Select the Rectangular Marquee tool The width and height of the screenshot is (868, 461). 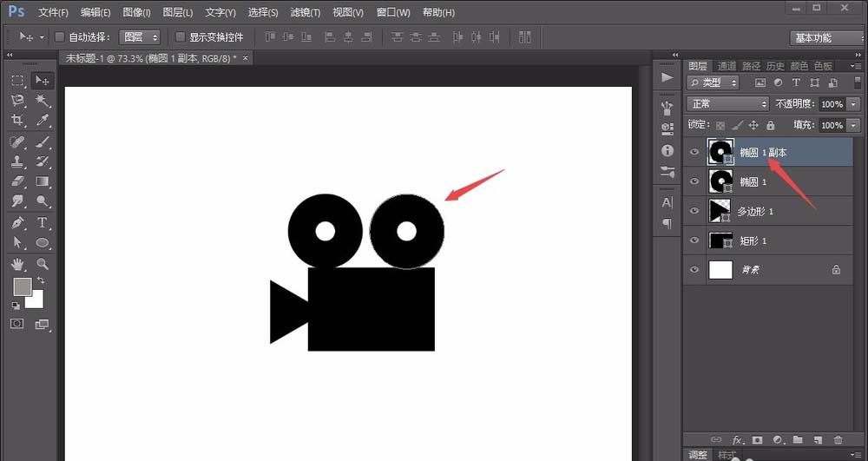tap(17, 81)
